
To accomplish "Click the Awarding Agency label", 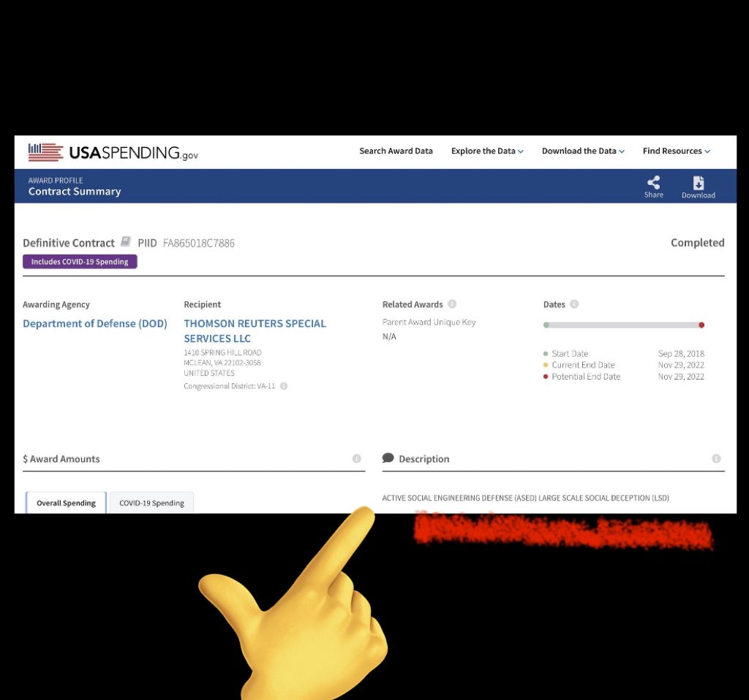I will click(56, 304).
